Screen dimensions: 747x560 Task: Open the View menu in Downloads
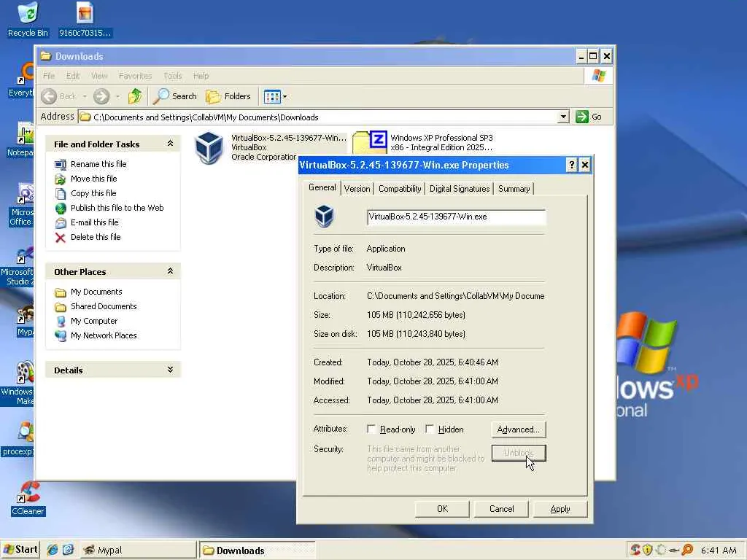[99, 76]
